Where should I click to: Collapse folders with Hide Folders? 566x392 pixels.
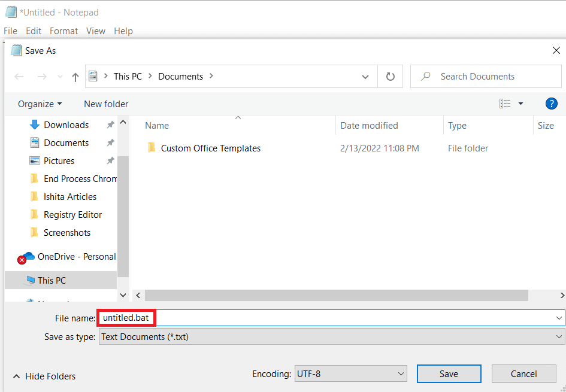click(44, 376)
